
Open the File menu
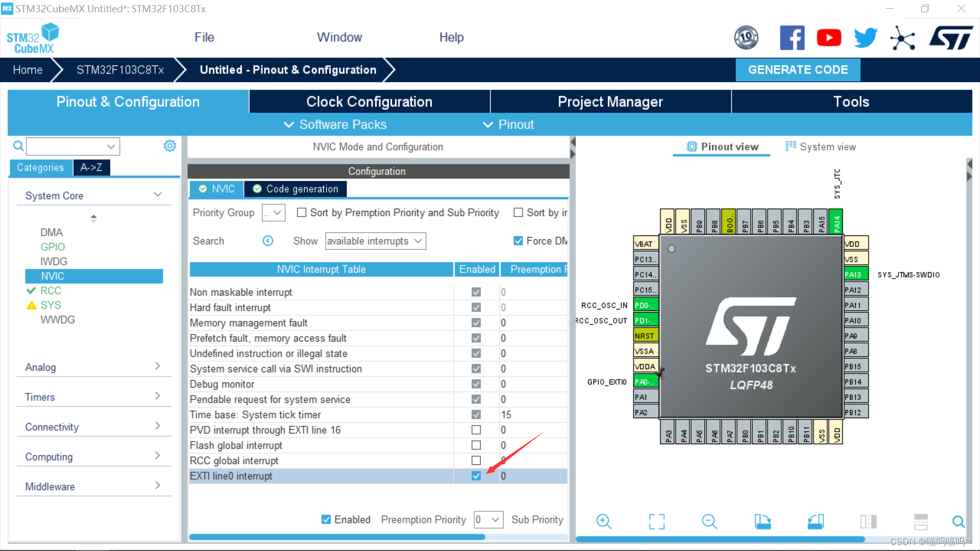click(x=204, y=37)
